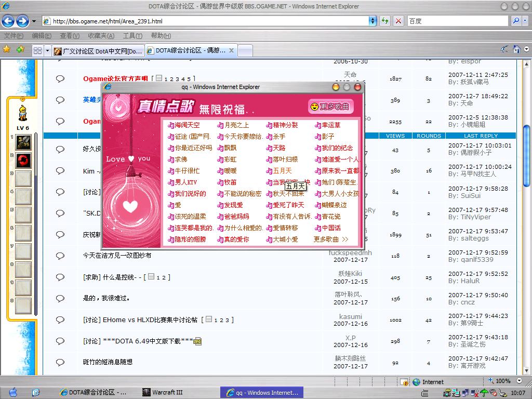Open the recent pages dropdown arrow

point(34,21)
